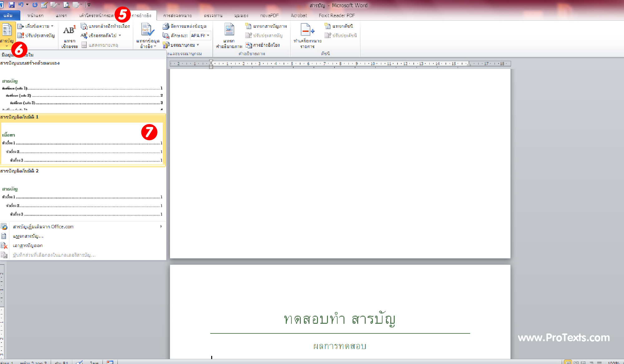Switch to ตรวจทาน (Review) tab
The image size is (624, 364).
213,15
